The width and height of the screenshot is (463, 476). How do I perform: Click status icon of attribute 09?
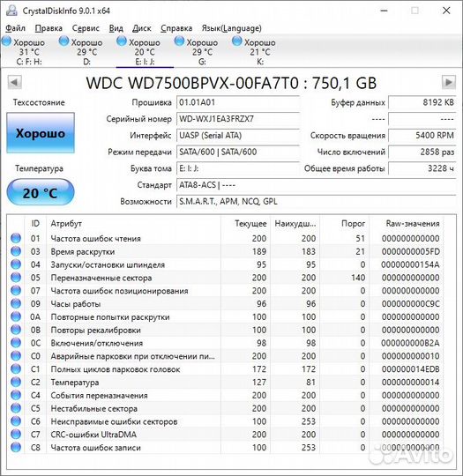coord(16,303)
